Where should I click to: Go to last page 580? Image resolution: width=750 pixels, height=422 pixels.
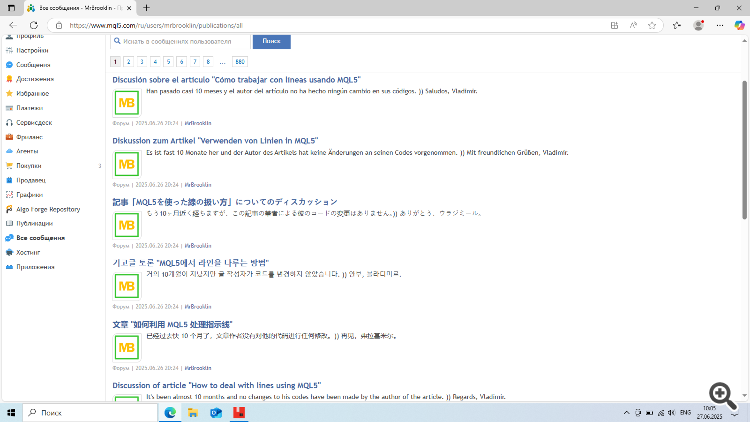coord(240,62)
